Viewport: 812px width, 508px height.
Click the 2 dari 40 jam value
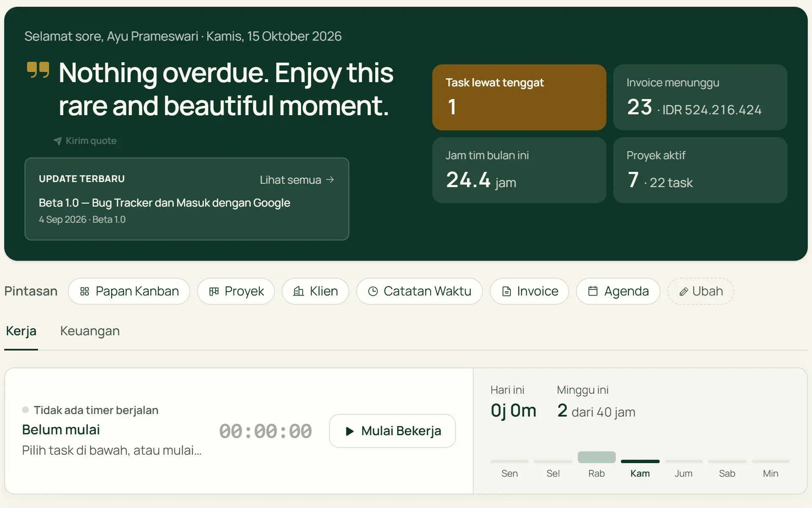pyautogui.click(x=596, y=411)
